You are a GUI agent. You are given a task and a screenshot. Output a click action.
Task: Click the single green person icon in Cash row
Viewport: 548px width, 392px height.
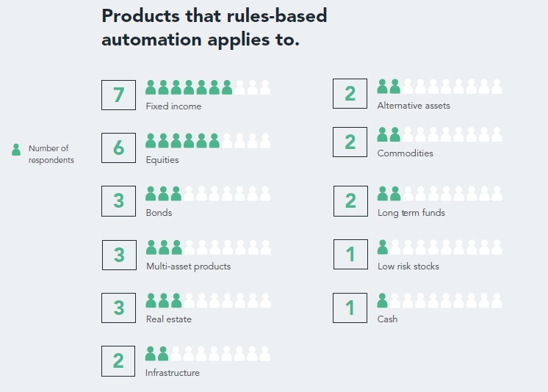point(382,300)
